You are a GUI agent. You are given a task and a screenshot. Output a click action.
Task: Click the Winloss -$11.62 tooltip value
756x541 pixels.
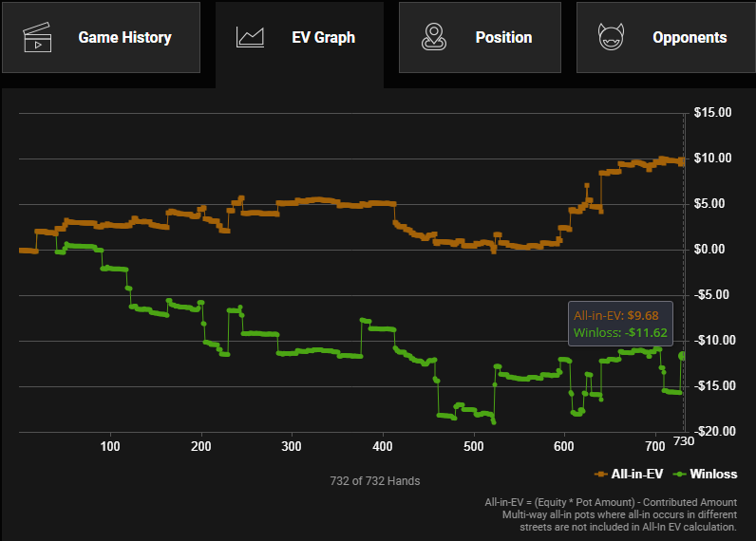644,333
